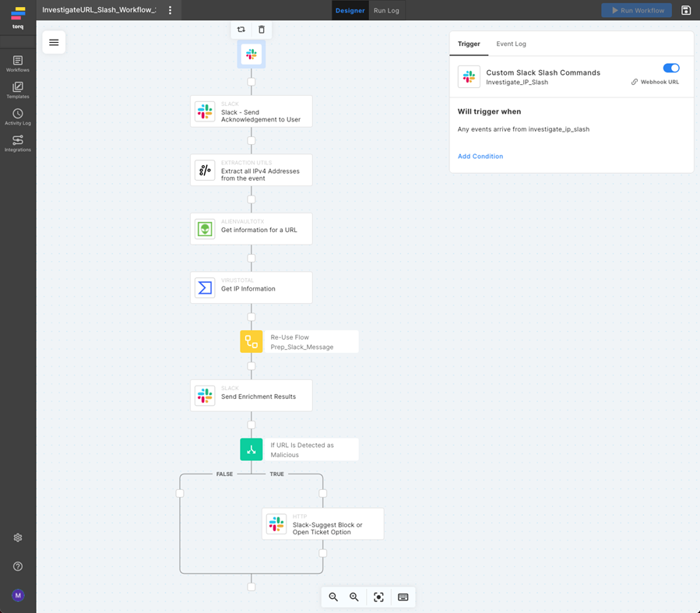The height and width of the screenshot is (613, 700).
Task: Open the Webhook URL link
Action: 655,82
